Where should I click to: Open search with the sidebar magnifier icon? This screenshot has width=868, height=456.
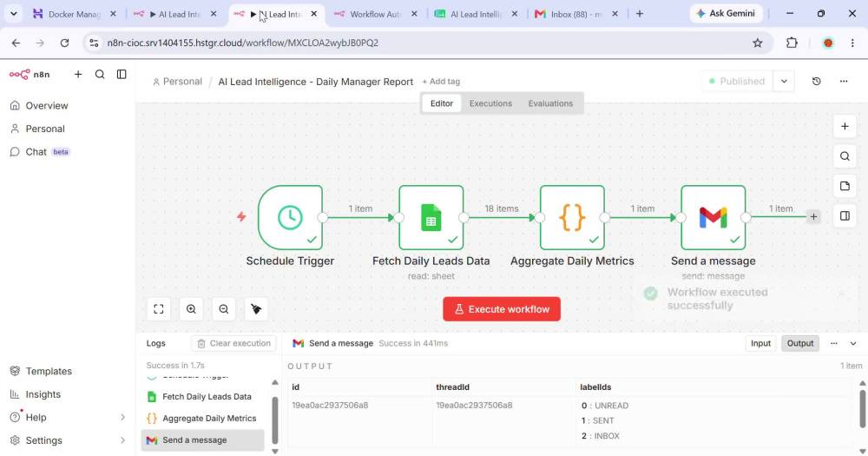point(100,74)
